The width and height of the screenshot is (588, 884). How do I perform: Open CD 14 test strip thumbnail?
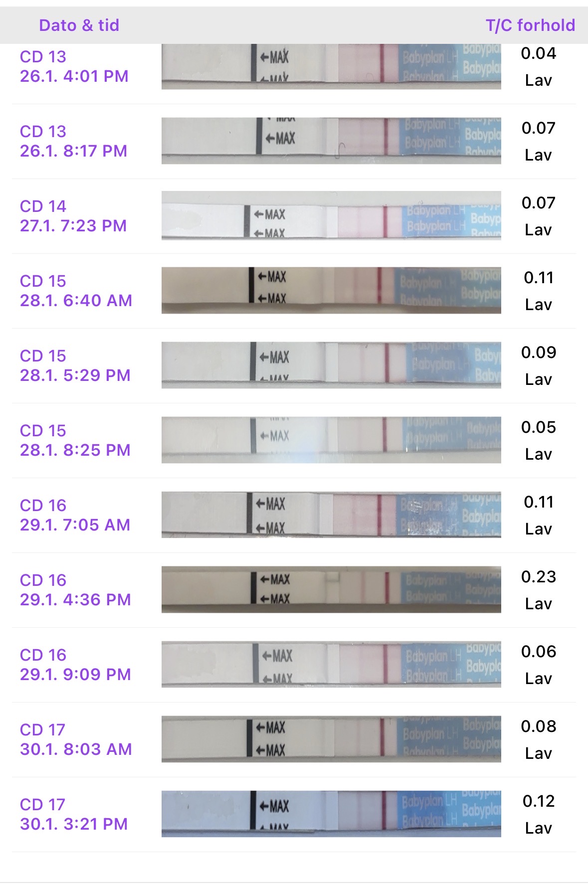pyautogui.click(x=331, y=215)
